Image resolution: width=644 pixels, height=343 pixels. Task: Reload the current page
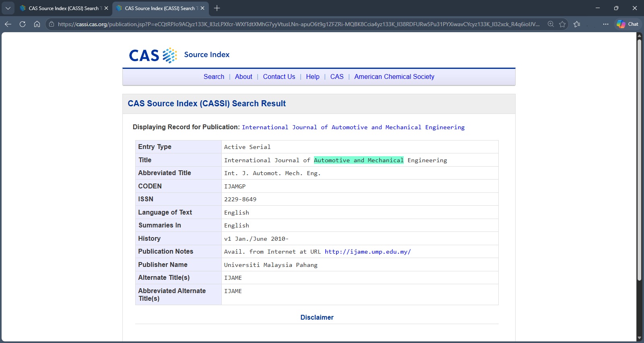coord(23,24)
